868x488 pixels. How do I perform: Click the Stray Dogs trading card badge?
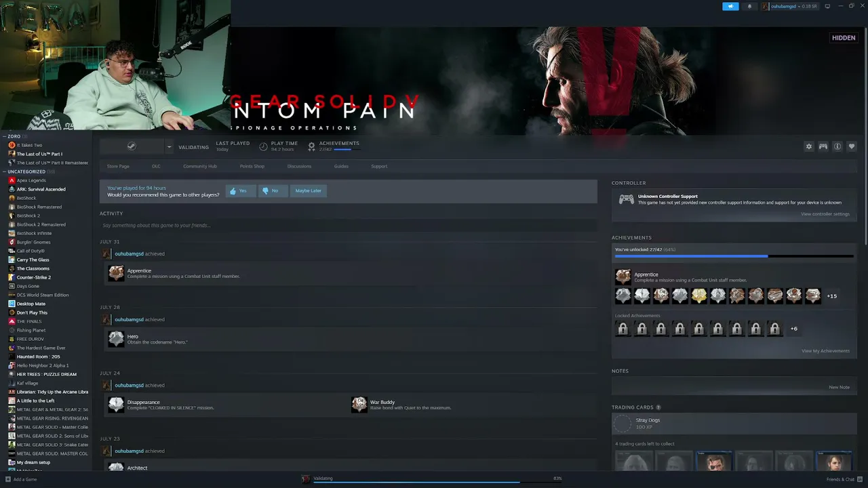point(623,424)
